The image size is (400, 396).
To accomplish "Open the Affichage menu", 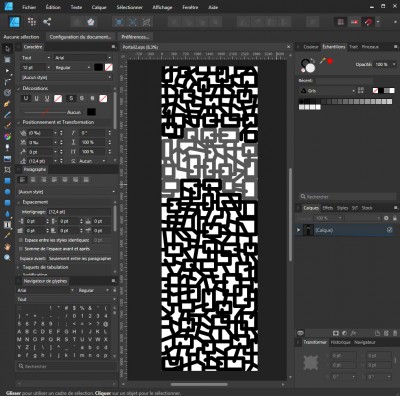I will 162,7.
